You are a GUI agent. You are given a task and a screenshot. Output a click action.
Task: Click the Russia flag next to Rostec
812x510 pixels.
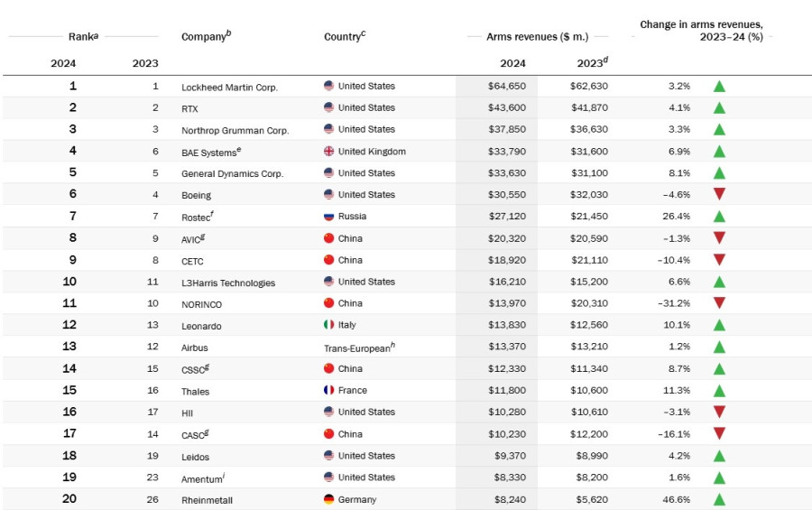click(328, 216)
